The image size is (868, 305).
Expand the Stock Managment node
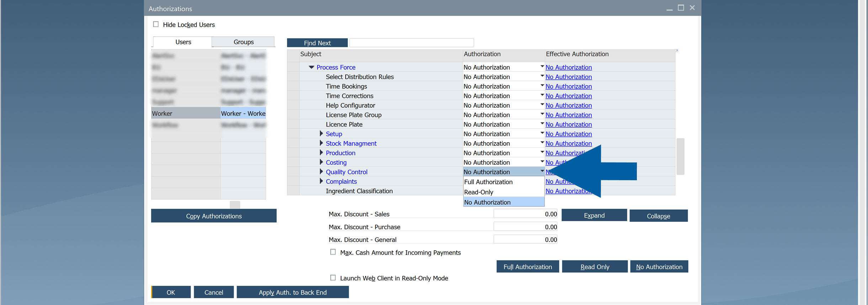tap(321, 143)
